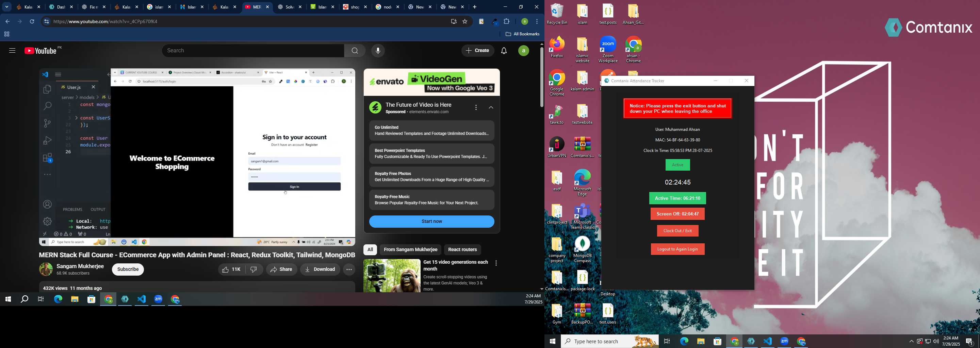Select the 'From Sangam Mukherjee' chip
Viewport: 980px width, 348px height.
410,249
